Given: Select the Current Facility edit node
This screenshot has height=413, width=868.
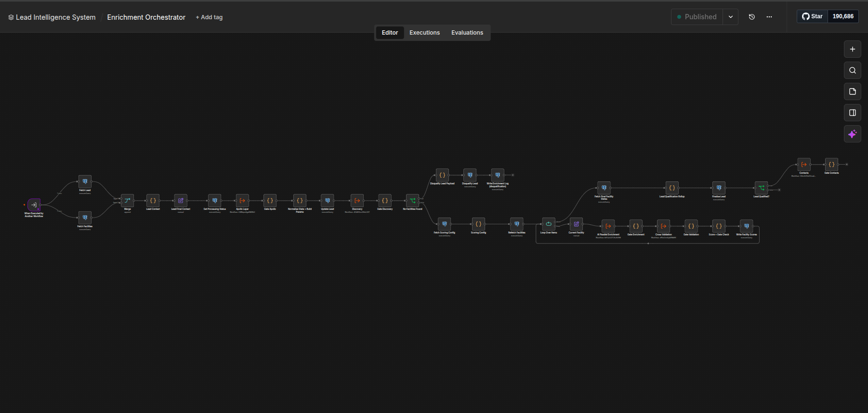Looking at the screenshot, I should [576, 224].
